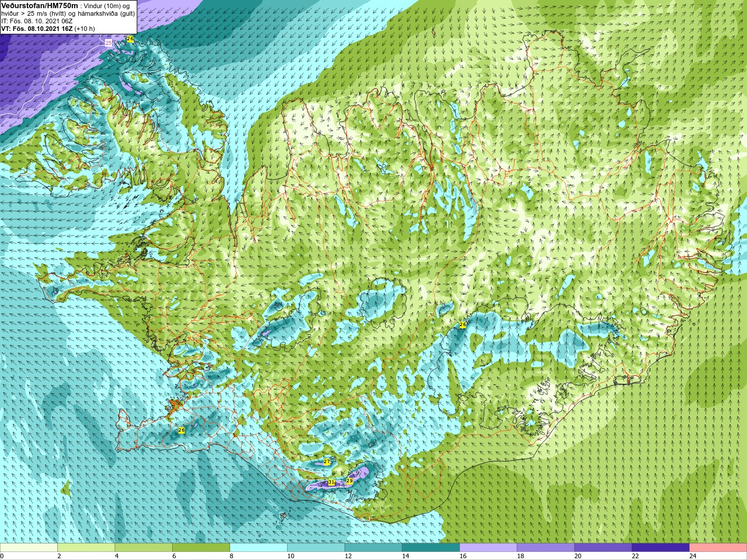Pick the 10–12 m/s turquoise legend swatch

316,548
